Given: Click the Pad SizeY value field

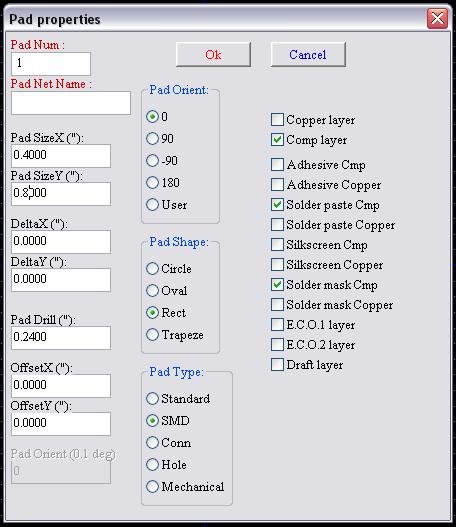Looking at the screenshot, I should [61, 194].
